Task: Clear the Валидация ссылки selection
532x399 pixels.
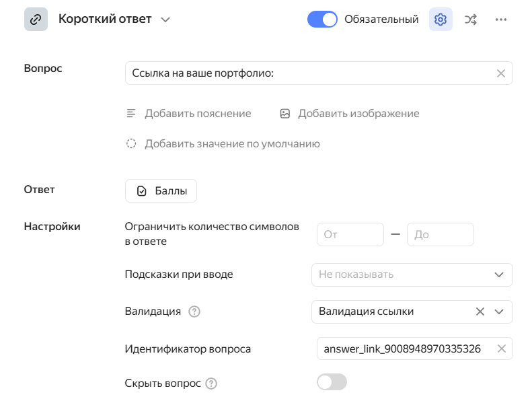Action: 480,312
